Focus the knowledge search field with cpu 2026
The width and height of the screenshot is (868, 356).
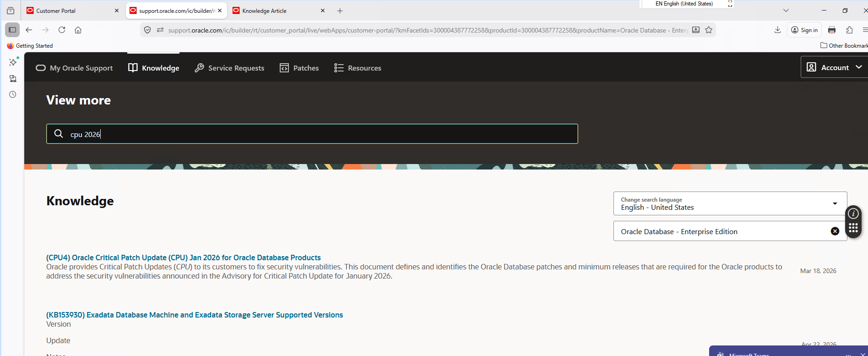click(x=312, y=134)
